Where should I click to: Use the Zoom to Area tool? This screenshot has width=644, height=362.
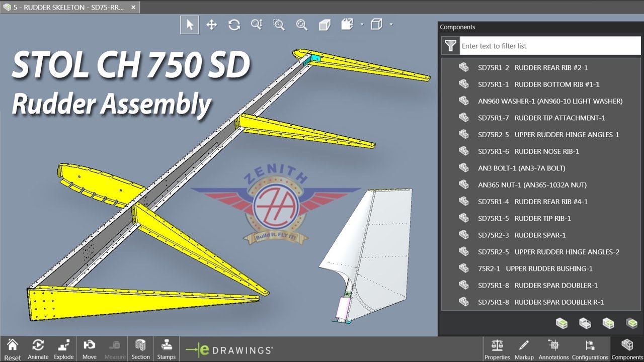point(279,25)
